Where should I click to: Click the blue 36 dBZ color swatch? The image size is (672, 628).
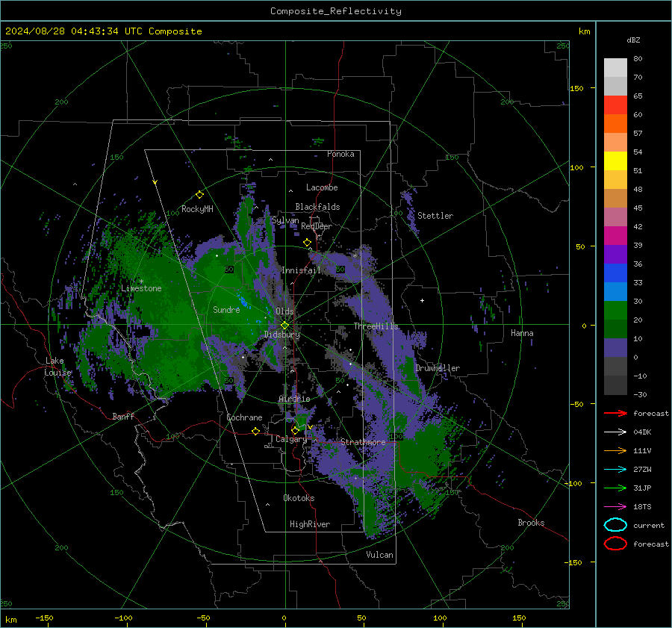[615, 273]
